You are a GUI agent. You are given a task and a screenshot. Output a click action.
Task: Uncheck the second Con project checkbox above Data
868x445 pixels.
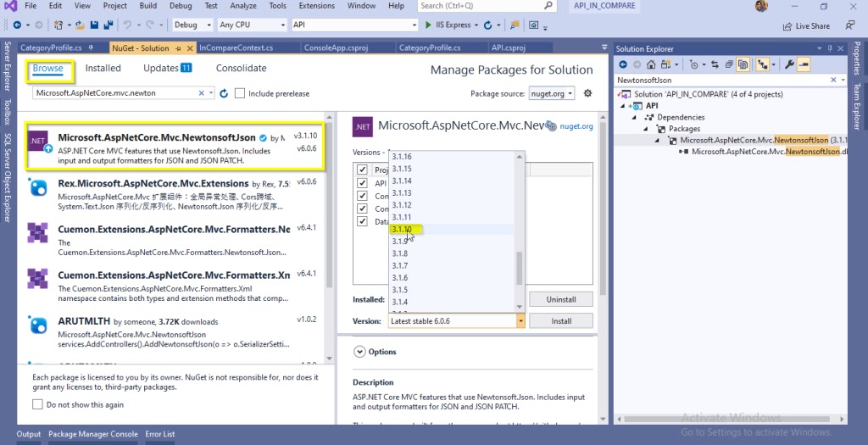pyautogui.click(x=362, y=209)
